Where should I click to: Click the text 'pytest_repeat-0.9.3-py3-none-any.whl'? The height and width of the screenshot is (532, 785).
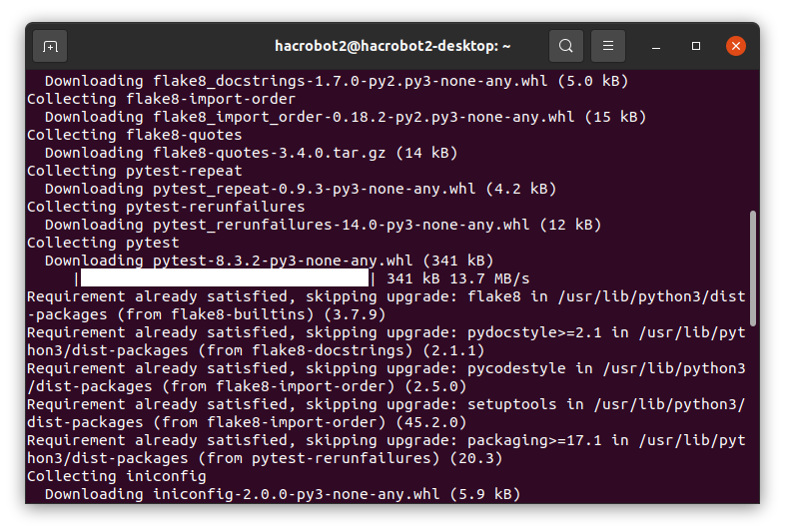(314, 190)
